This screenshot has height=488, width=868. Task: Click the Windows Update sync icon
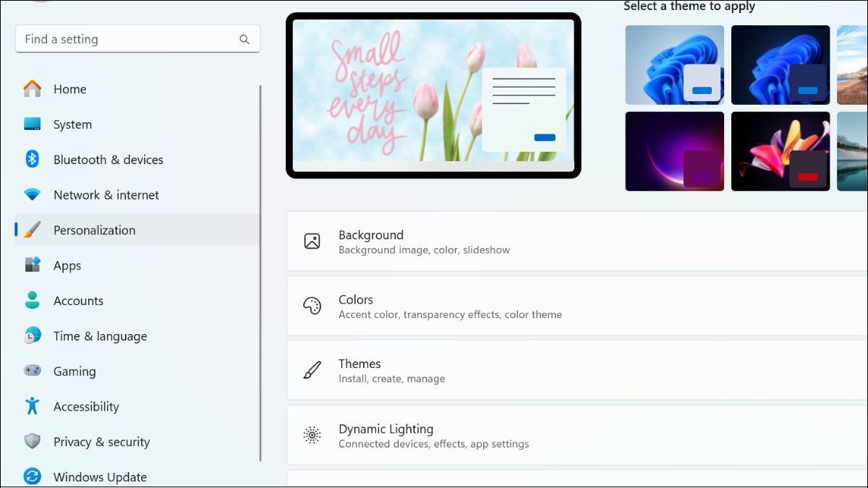tap(33, 476)
